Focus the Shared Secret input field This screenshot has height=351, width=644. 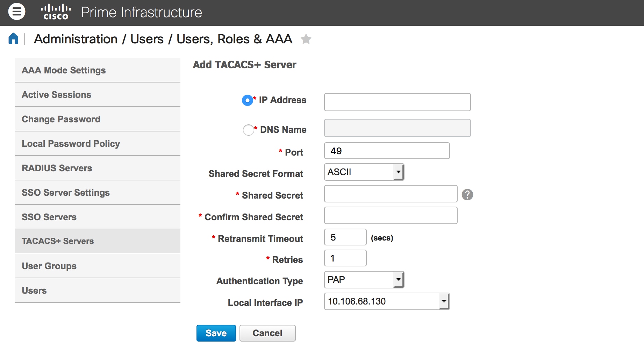(x=391, y=194)
